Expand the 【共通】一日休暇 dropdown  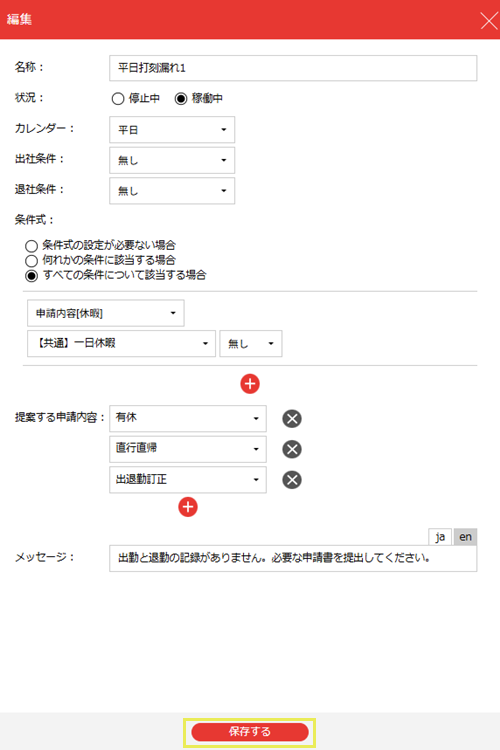(122, 343)
